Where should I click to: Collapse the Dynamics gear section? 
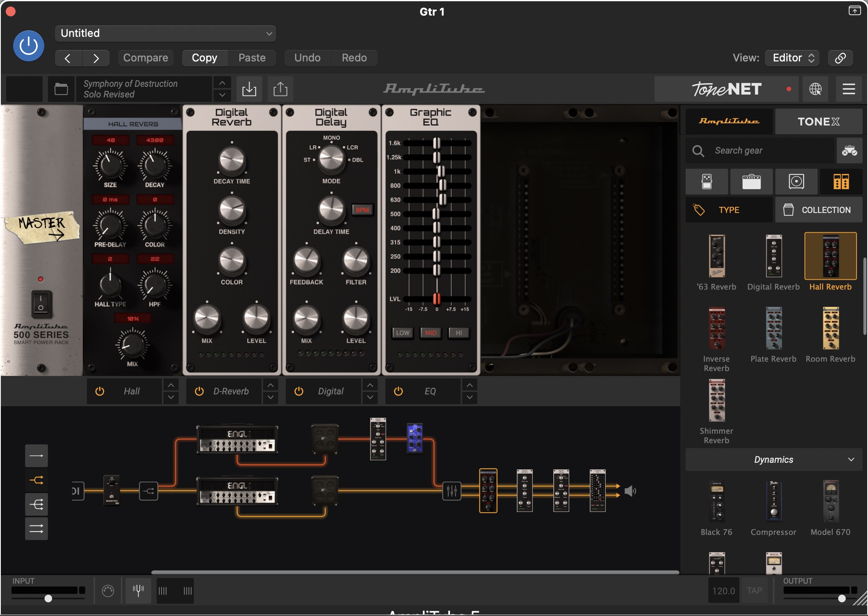pyautogui.click(x=851, y=460)
